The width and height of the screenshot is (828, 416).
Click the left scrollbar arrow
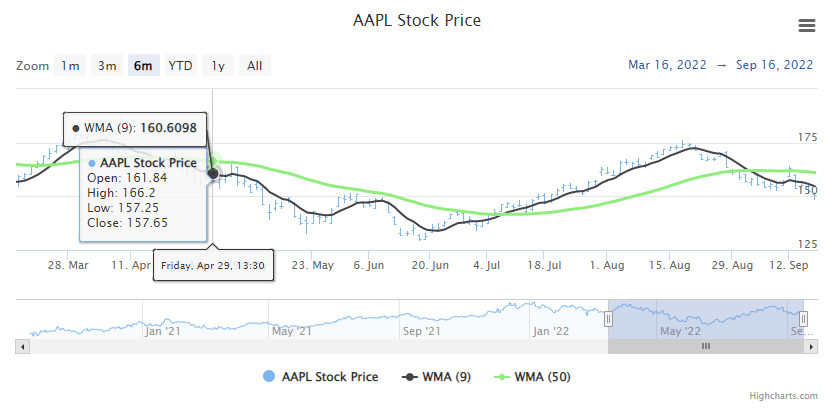click(21, 346)
